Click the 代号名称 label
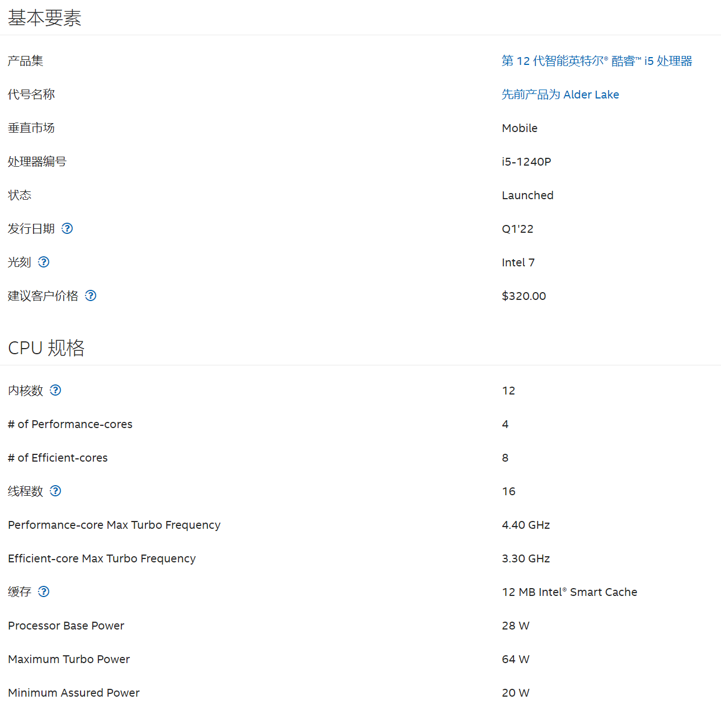Image resolution: width=721 pixels, height=728 pixels. (31, 95)
